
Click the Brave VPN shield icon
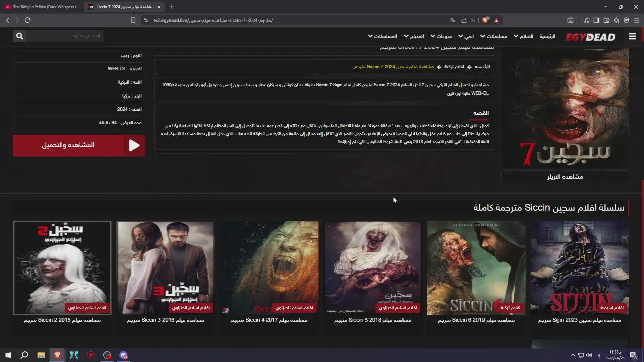tap(626, 20)
